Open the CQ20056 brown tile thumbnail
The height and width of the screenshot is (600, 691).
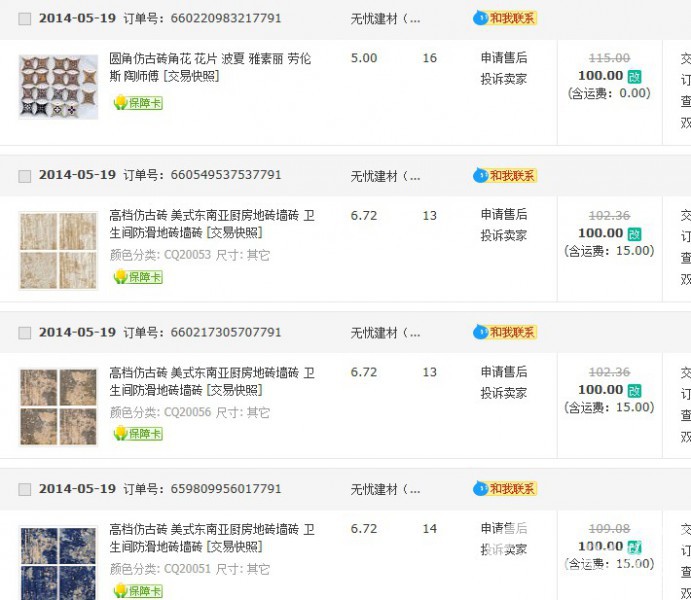58,407
